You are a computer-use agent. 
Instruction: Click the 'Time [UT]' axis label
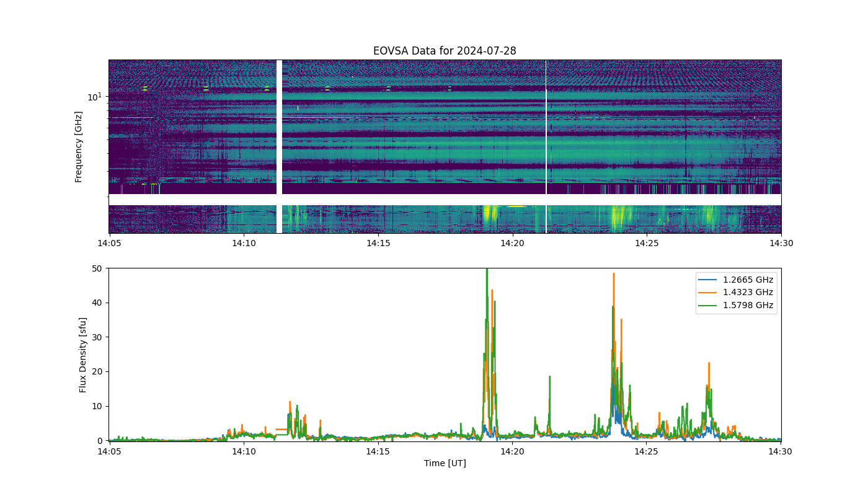pyautogui.click(x=445, y=463)
